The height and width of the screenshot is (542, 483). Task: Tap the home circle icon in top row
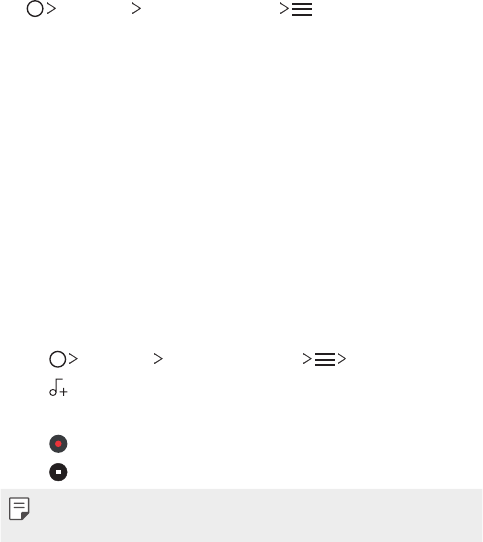(x=35, y=9)
